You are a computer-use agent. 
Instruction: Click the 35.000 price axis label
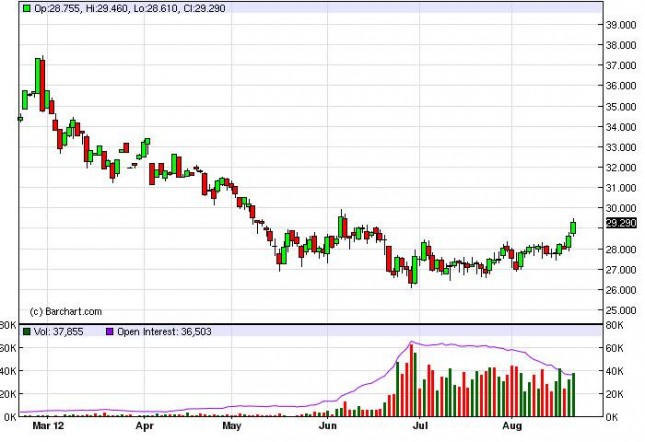coord(621,106)
